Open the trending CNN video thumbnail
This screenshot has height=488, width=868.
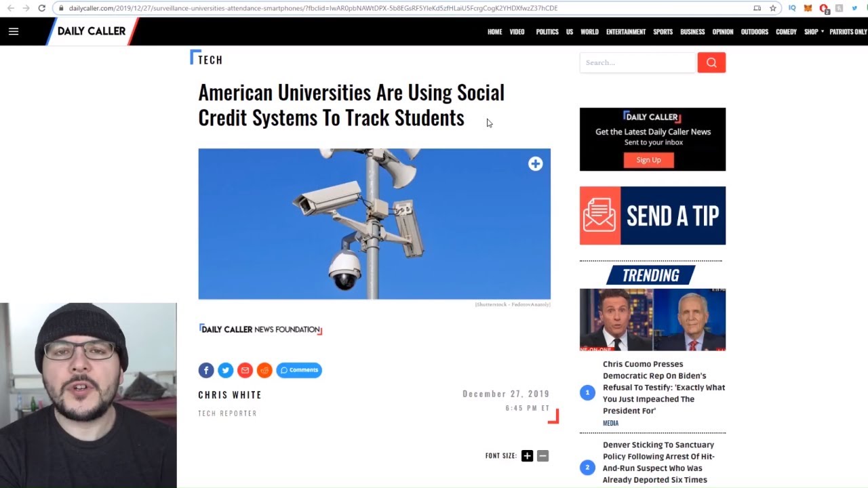tap(652, 319)
